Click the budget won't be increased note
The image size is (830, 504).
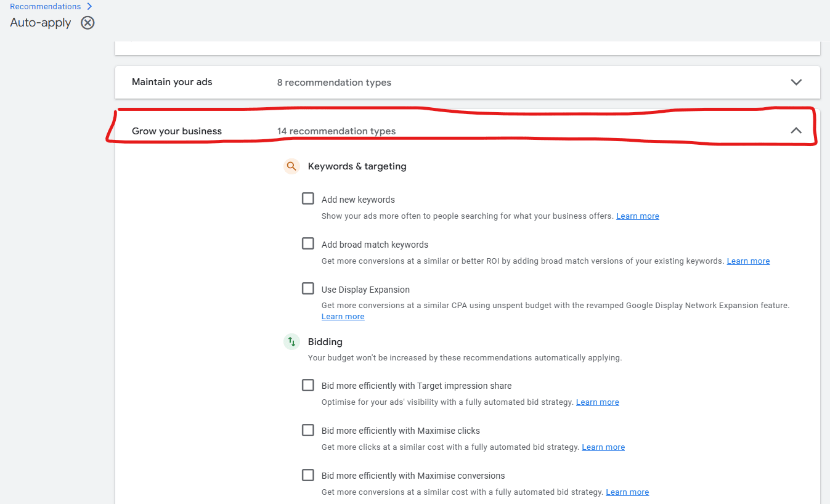pyautogui.click(x=465, y=358)
